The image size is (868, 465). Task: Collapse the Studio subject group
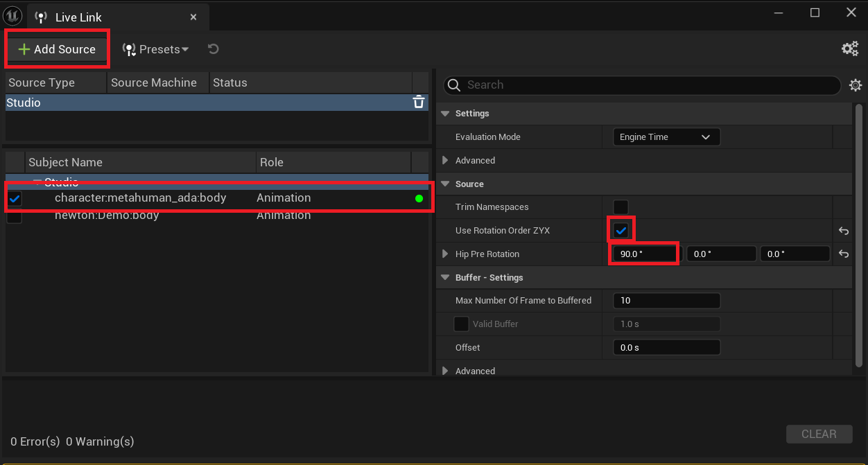tap(38, 182)
